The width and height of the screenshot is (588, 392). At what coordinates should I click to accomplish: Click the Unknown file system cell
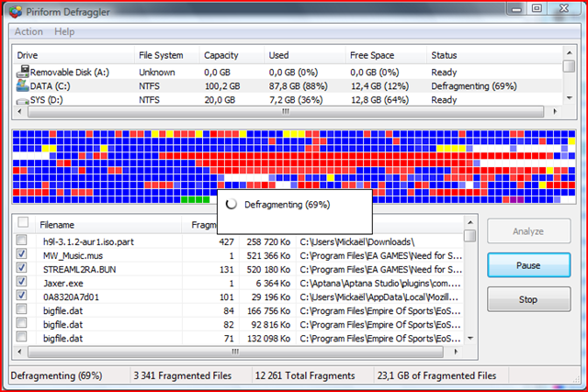coord(157,73)
